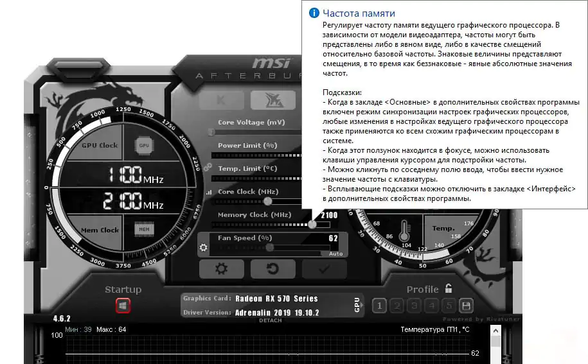Click the curve bars icon near Core Clock
Image resolution: width=588 pixels, height=364 pixels.
click(x=208, y=192)
